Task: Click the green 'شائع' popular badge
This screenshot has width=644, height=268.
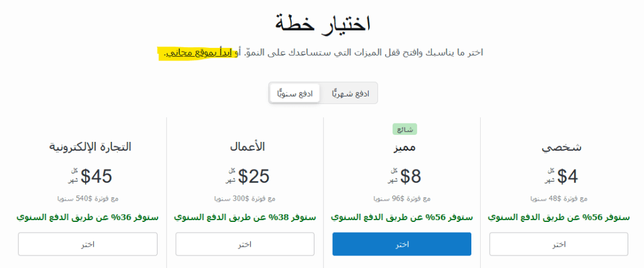Action: pyautogui.click(x=405, y=129)
